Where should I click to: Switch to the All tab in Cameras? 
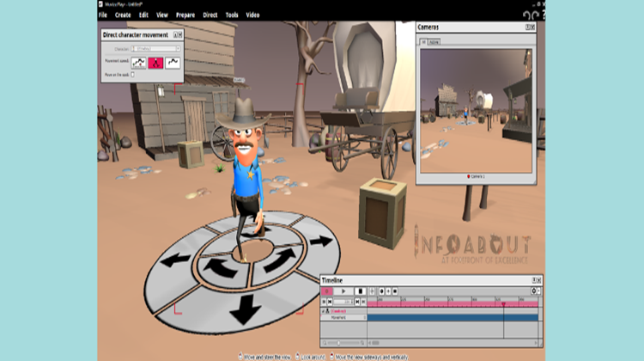point(423,42)
